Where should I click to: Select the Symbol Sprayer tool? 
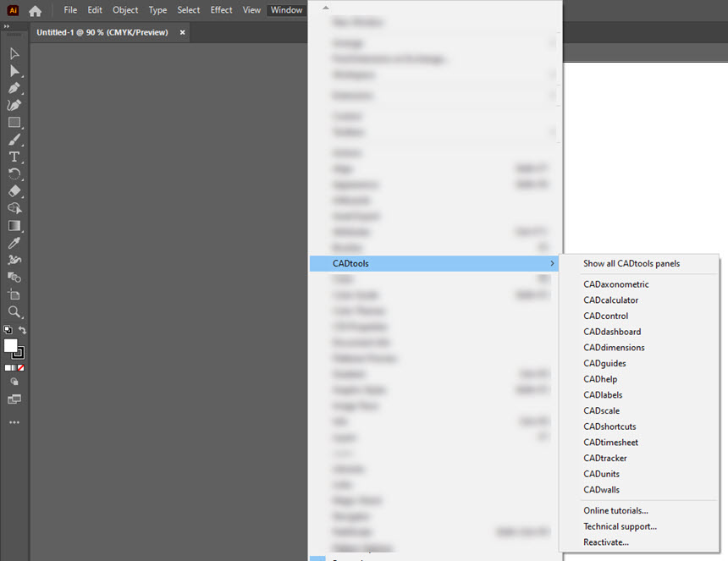coord(14,260)
